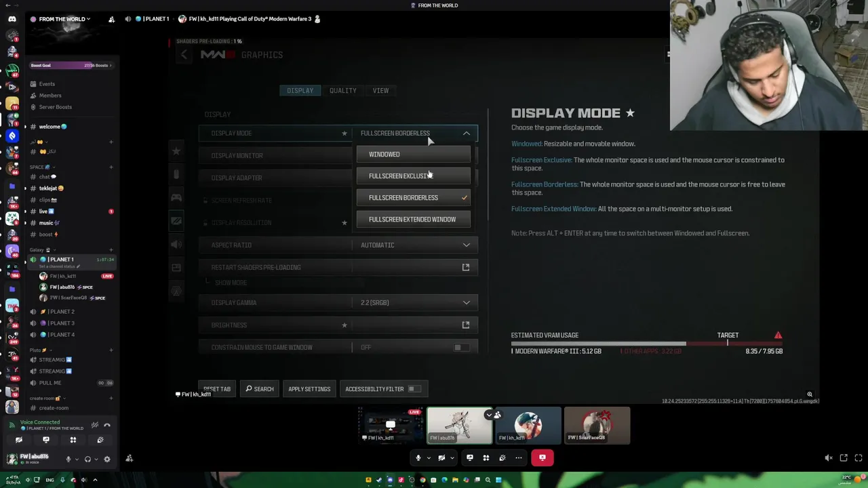Click the Apply Settings button
Viewport: 868px width, 488px height.
point(309,389)
